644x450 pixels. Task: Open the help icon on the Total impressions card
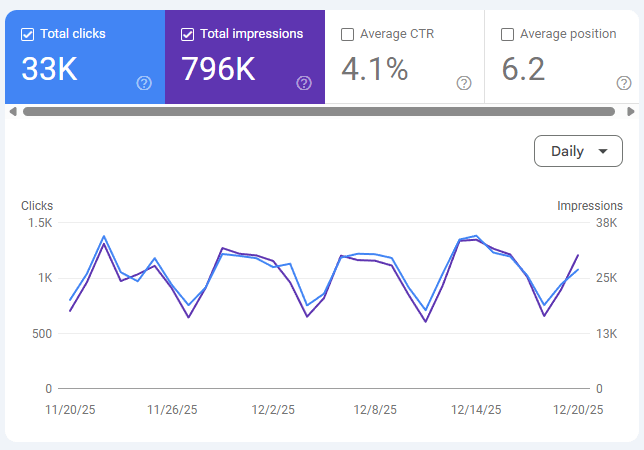(x=304, y=83)
